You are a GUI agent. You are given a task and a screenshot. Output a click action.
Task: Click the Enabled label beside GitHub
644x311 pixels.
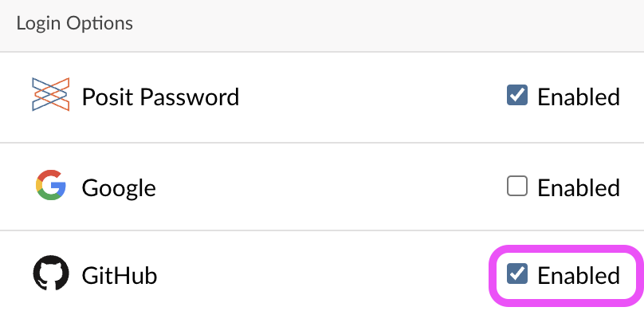click(579, 276)
